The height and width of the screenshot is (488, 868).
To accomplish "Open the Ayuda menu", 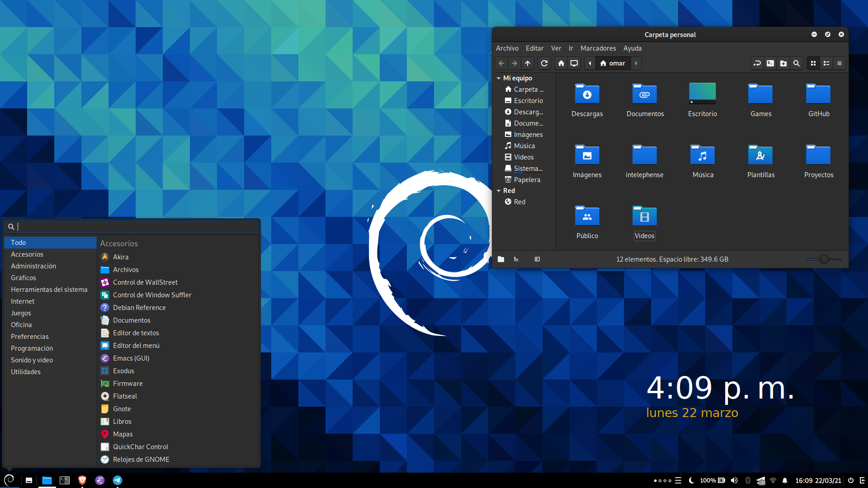I will 632,48.
